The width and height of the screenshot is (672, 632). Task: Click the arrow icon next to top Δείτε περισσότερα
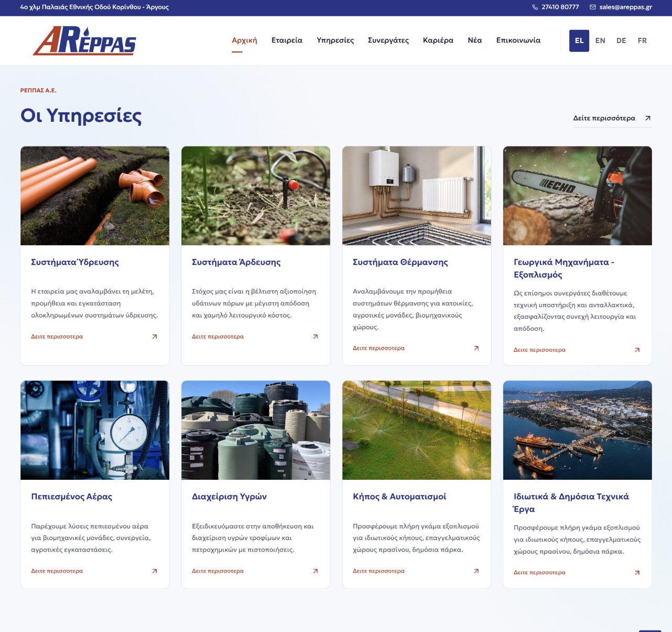pos(648,118)
